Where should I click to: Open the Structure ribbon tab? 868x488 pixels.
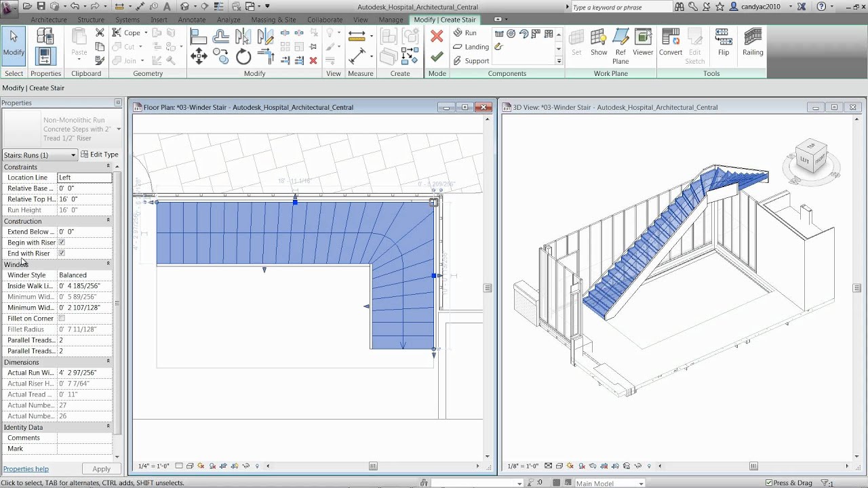(x=91, y=20)
